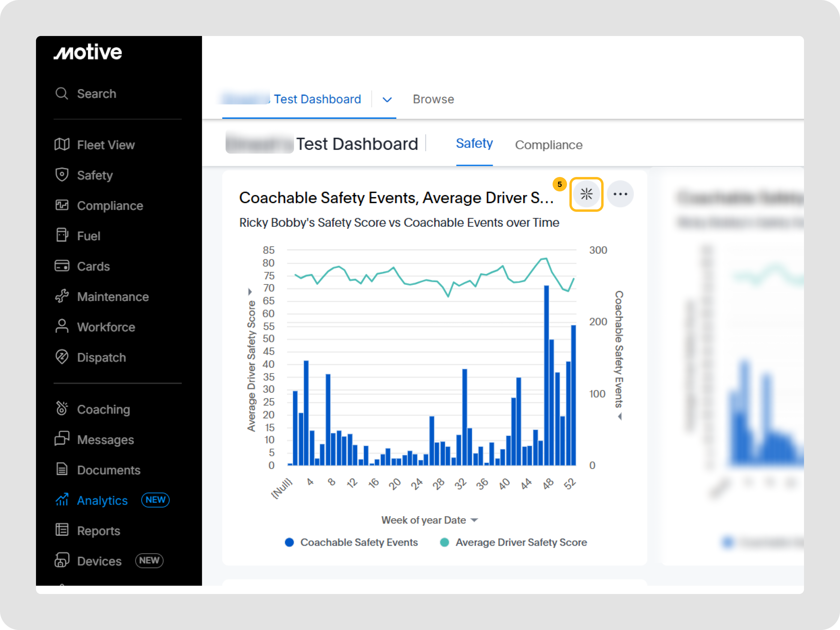Screen dimensions: 840x630
Task: Open Fleet View from the sidebar
Action: 106,145
